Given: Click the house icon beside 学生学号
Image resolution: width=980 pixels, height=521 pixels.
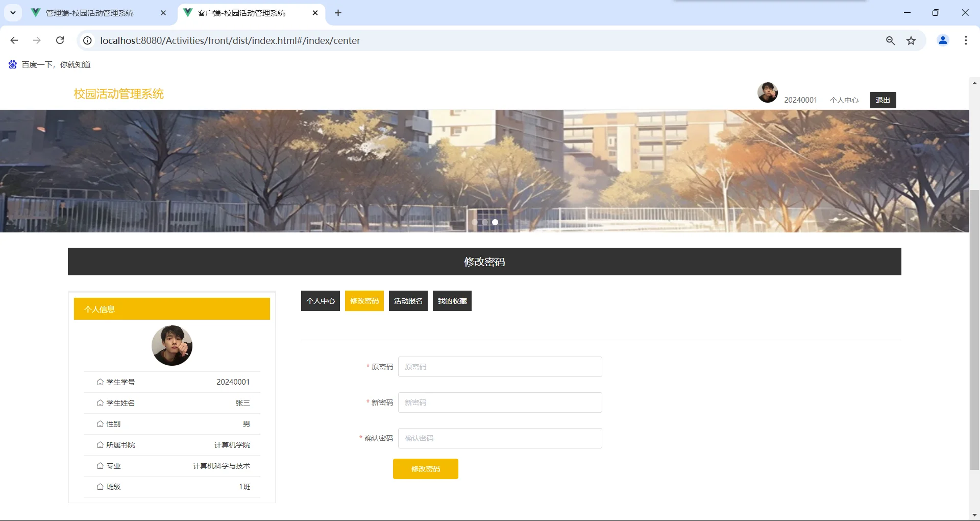Looking at the screenshot, I should [x=100, y=382].
